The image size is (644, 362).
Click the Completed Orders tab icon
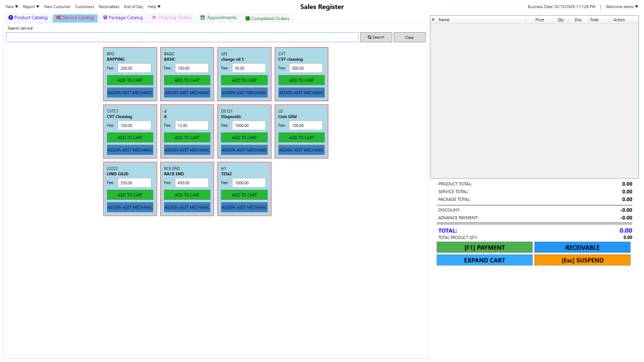coord(248,18)
